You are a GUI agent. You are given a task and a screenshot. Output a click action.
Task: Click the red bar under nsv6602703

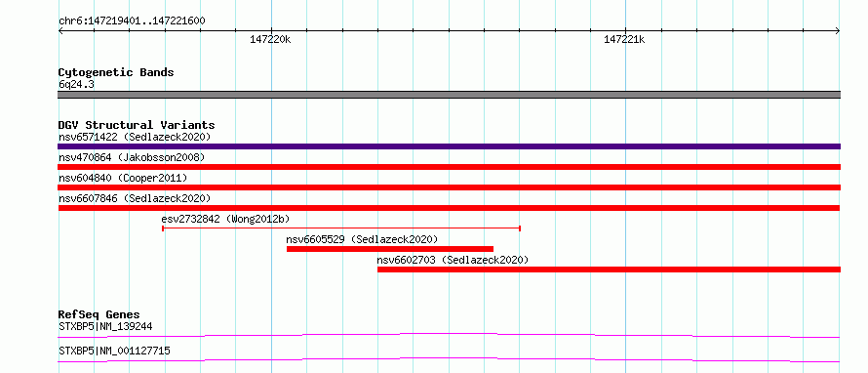609,269
